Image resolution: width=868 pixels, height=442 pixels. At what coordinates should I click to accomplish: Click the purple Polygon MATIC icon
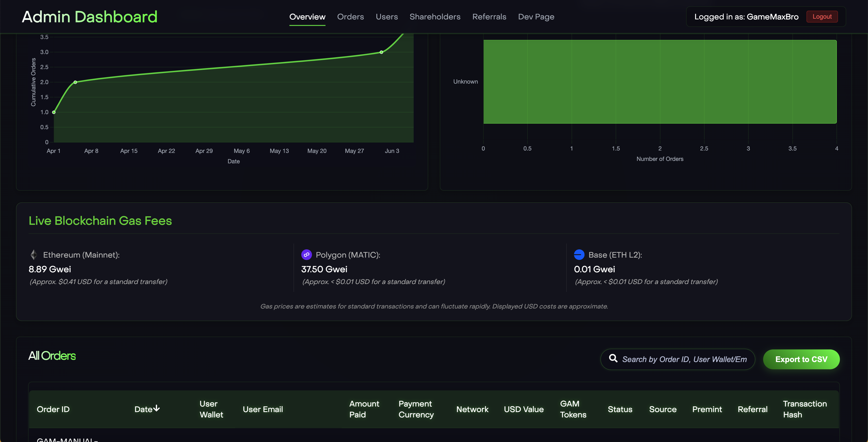[306, 255]
